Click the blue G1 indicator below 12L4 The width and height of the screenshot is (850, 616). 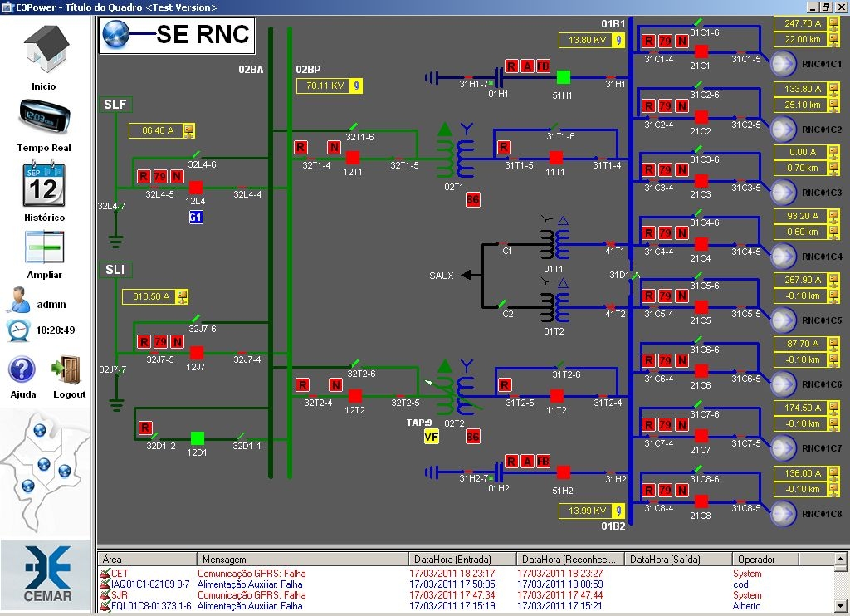(x=197, y=217)
